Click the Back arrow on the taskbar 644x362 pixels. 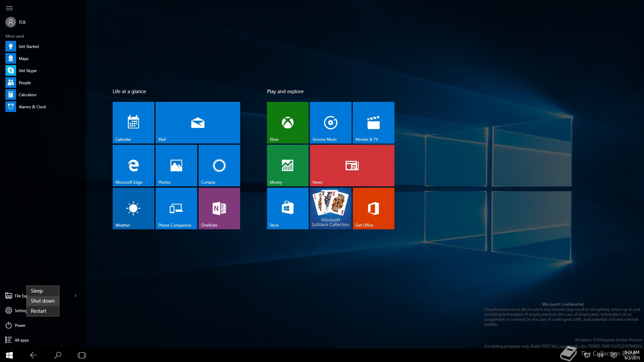(34, 355)
